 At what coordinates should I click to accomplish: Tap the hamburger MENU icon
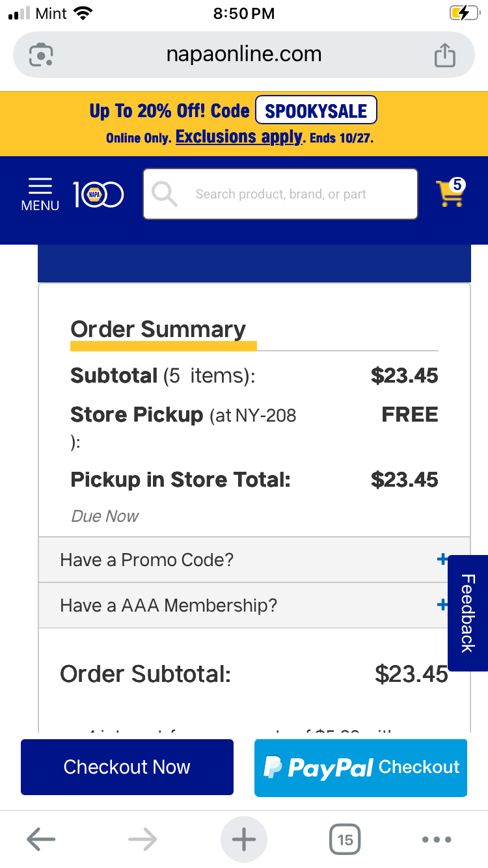(40, 194)
